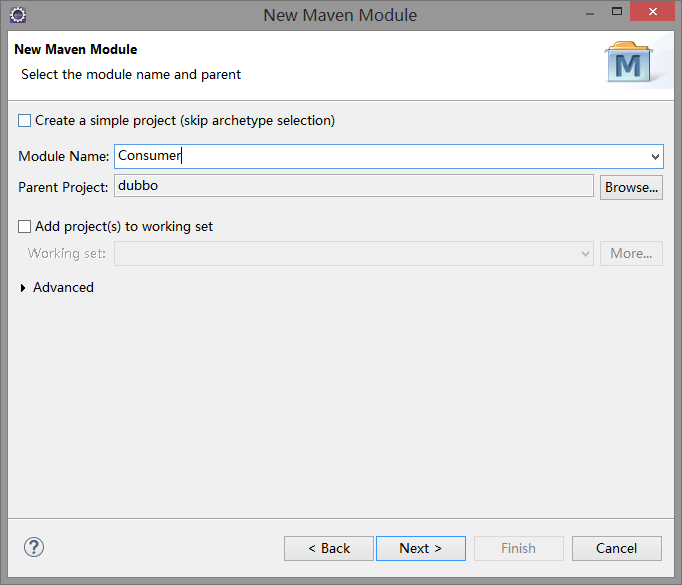Click the Module Name text field
This screenshot has height=585, width=682.
(x=388, y=157)
